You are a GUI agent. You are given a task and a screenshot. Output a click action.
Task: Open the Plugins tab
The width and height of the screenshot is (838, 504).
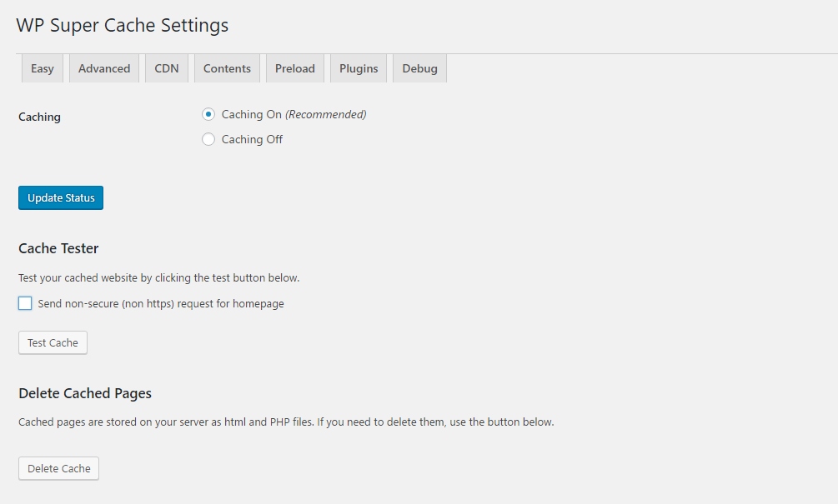[359, 68]
